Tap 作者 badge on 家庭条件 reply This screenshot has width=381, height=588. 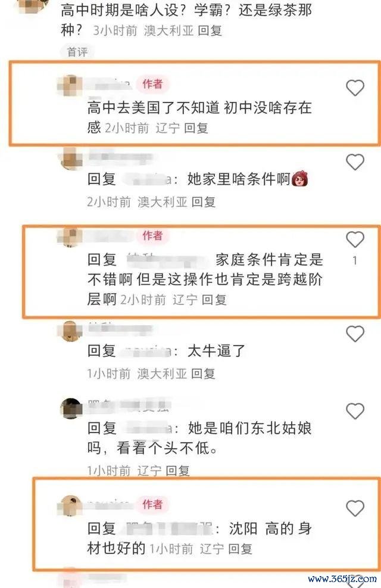pyautogui.click(x=152, y=235)
